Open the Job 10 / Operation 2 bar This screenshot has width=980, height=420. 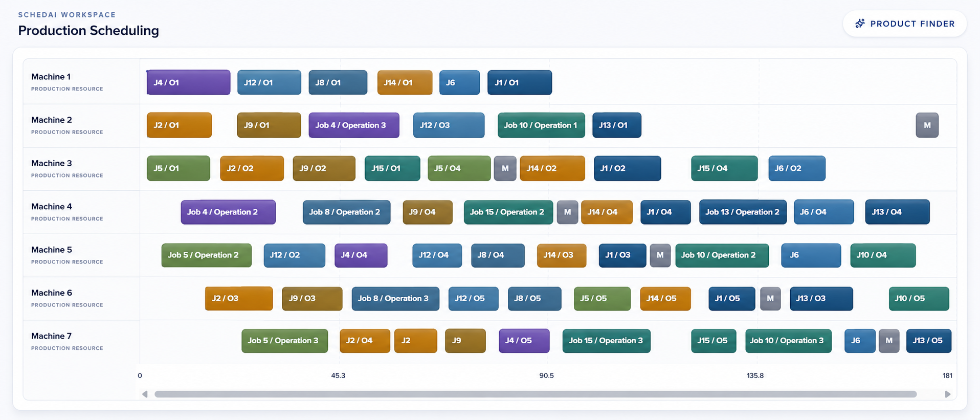pos(722,255)
